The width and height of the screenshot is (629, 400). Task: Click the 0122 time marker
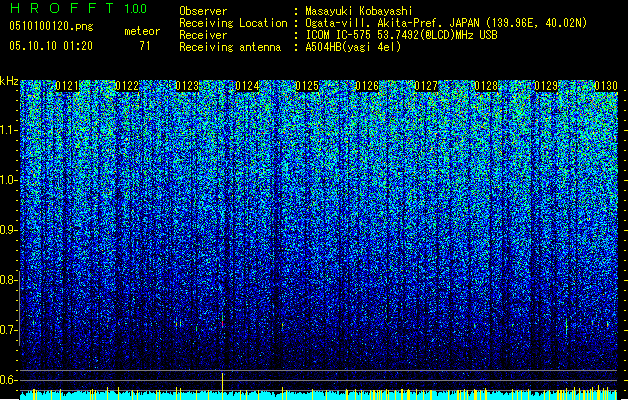(x=127, y=86)
